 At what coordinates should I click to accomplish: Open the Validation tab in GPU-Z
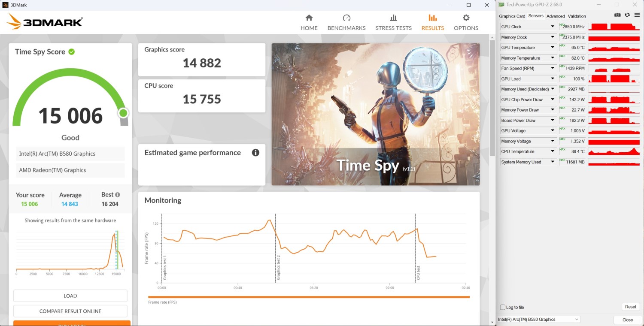577,16
